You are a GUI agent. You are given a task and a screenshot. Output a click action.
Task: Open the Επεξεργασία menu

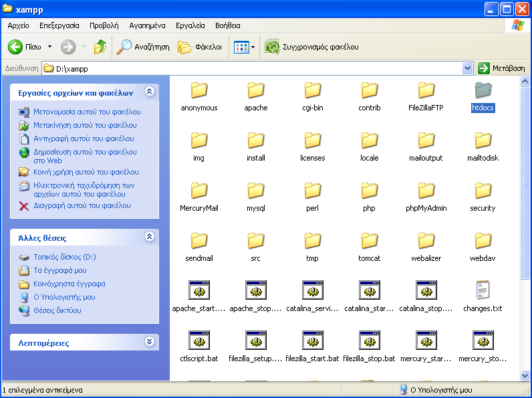click(59, 25)
